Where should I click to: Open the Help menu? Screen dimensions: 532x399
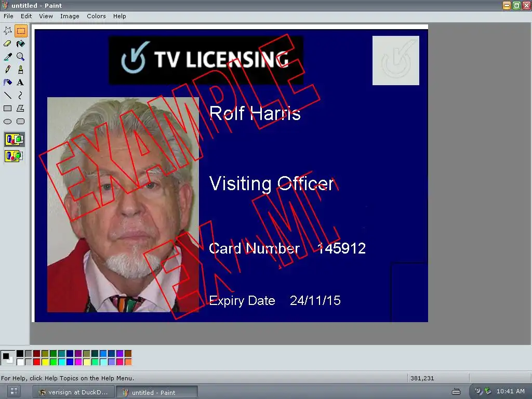point(119,16)
